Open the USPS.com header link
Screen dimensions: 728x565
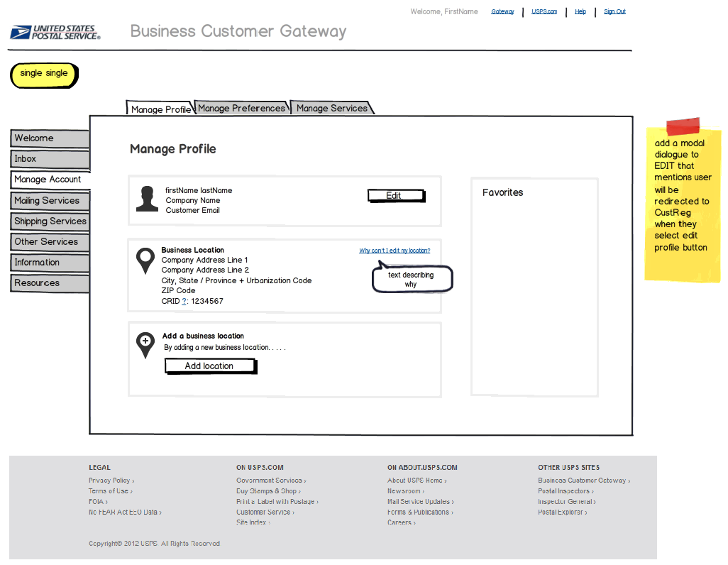coord(544,11)
